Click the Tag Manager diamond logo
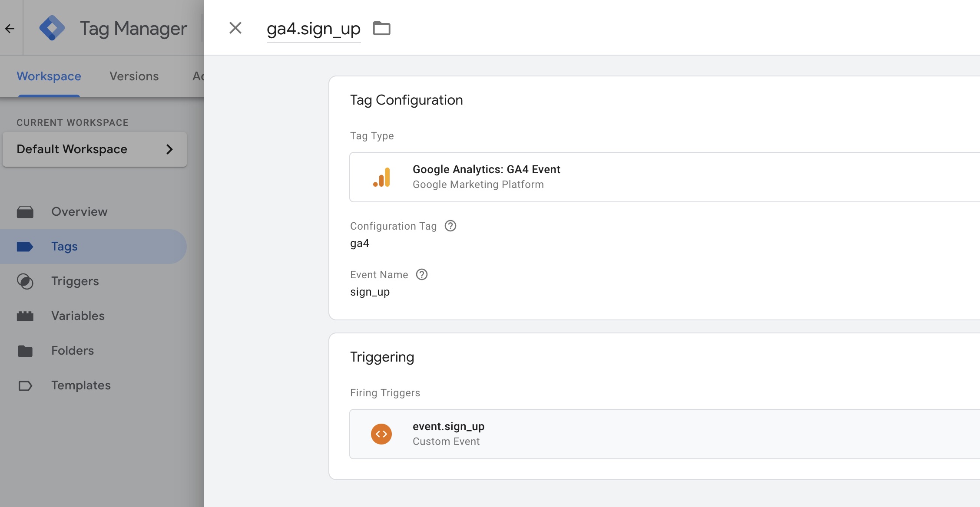This screenshot has height=507, width=980. click(x=52, y=28)
